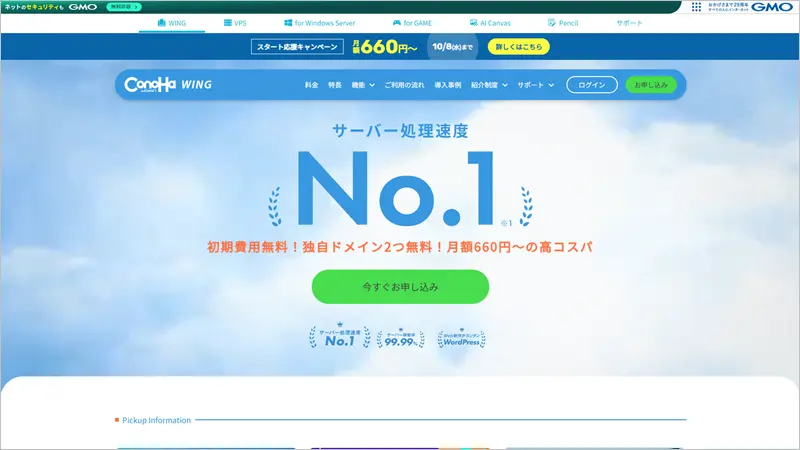This screenshot has height=450, width=800.
Task: Go to the AI Canvas tab
Action: click(487, 22)
